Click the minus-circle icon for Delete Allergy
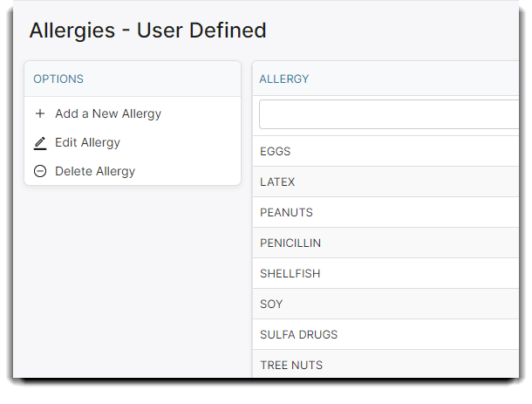The image size is (532, 404). [40, 171]
